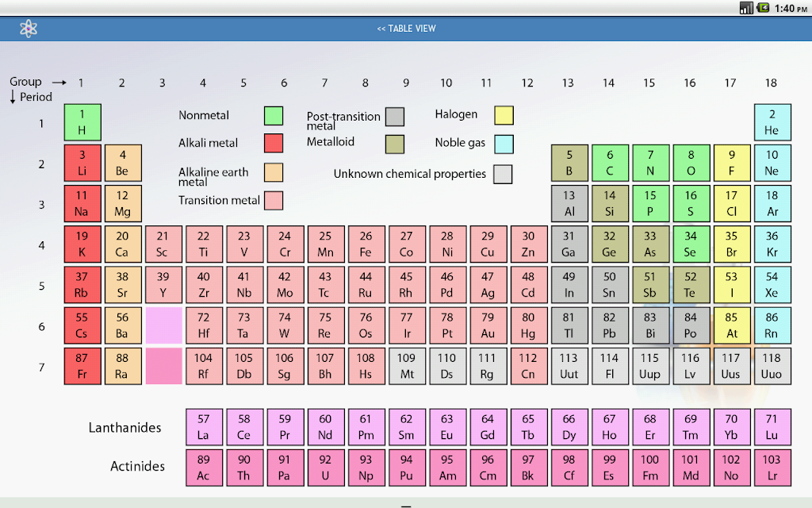This screenshot has height=508, width=812.
Task: Open the Gold (Au) element tile
Action: coord(488,325)
